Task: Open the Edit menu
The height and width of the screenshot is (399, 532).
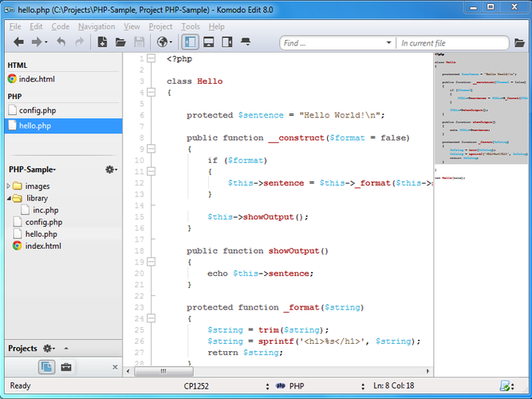Action: point(36,26)
